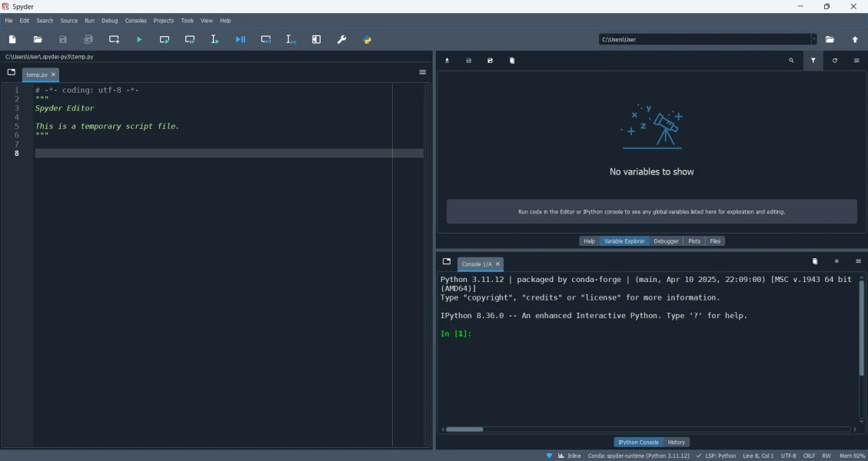Viewport: 868px width, 461px height.
Task: Click the UTF-8 encoding status
Action: pos(788,456)
